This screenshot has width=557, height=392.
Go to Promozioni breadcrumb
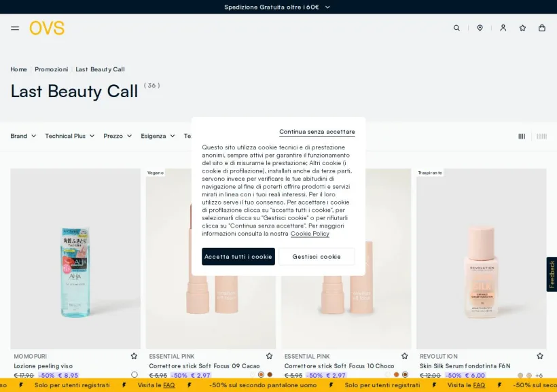52,69
